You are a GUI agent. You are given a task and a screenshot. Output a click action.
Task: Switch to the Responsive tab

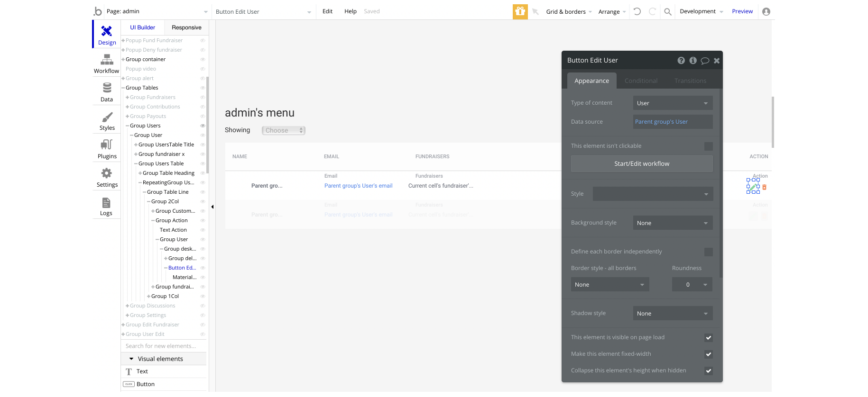pos(186,27)
